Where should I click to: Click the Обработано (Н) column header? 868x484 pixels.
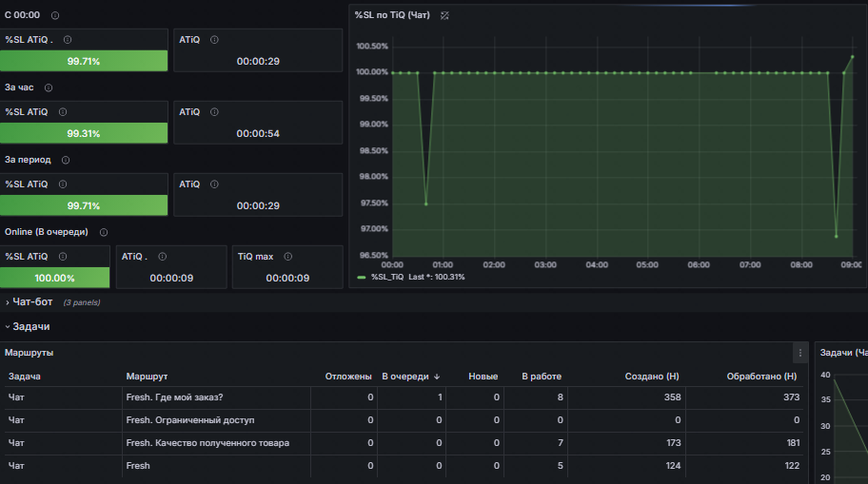[x=761, y=377]
